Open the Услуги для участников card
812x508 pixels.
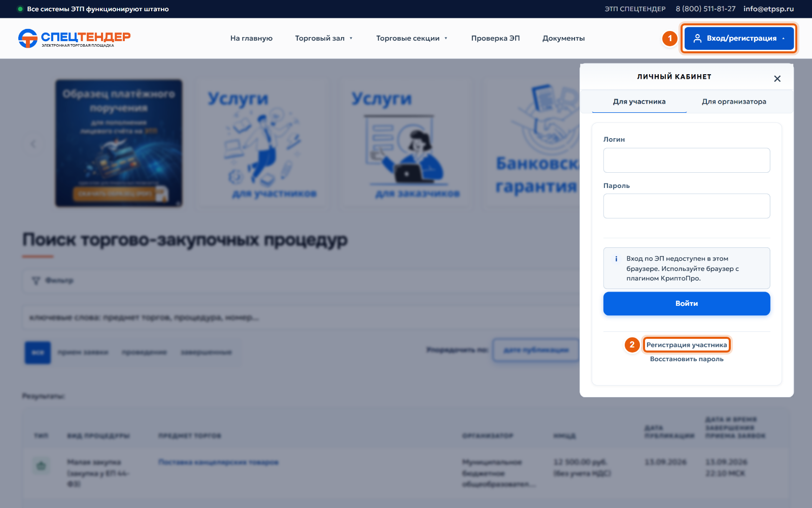[262, 143]
